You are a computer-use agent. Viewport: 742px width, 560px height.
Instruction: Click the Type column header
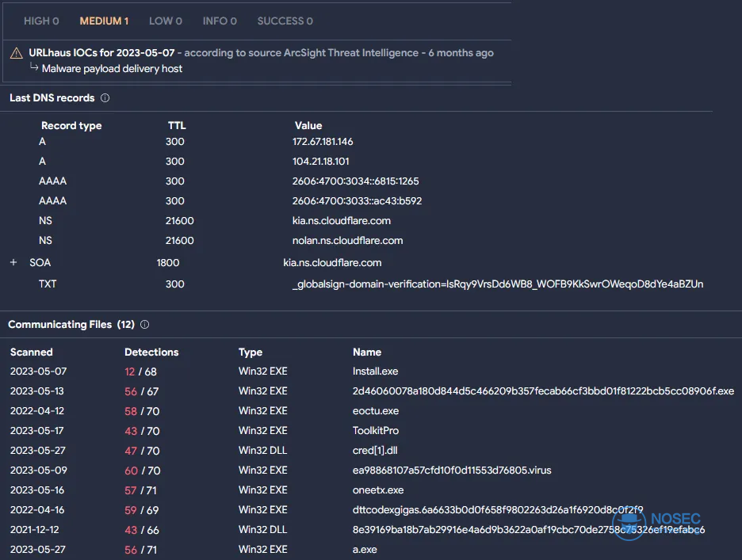(251, 352)
